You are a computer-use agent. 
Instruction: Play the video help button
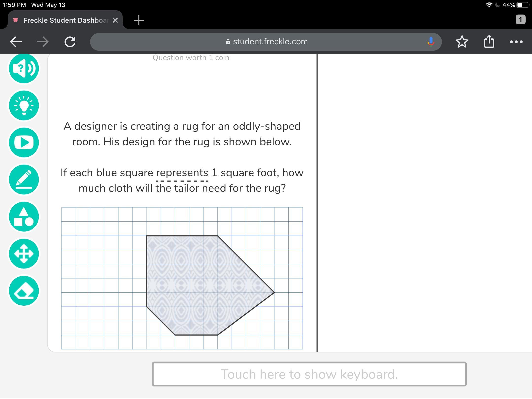[x=24, y=143]
